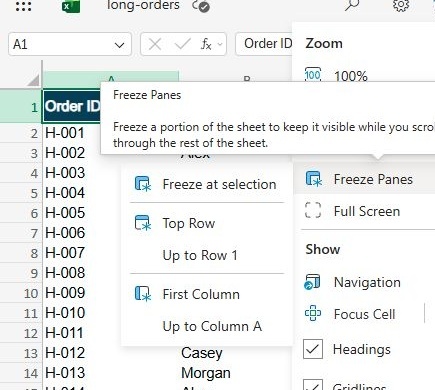Click the Freeze Panes icon in View panel

coord(314,179)
